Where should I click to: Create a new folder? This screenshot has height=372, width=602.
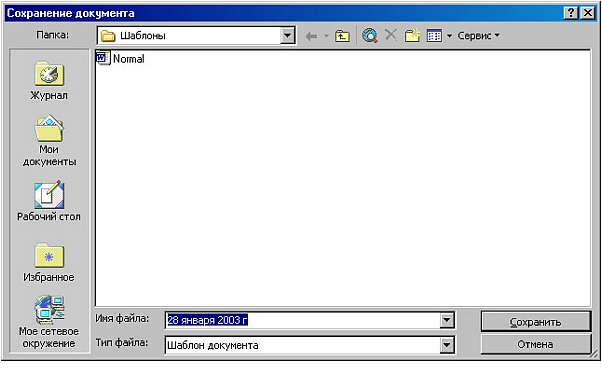point(413,36)
